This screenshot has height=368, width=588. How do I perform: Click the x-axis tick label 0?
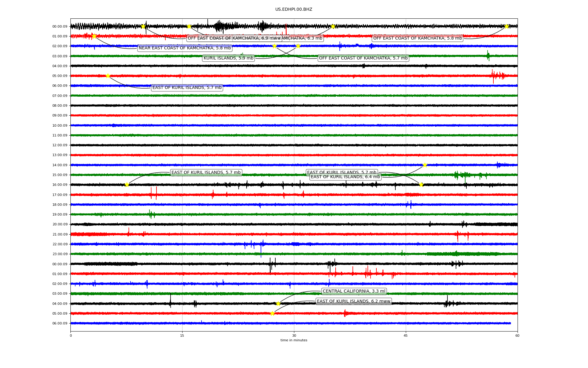pos(71,335)
